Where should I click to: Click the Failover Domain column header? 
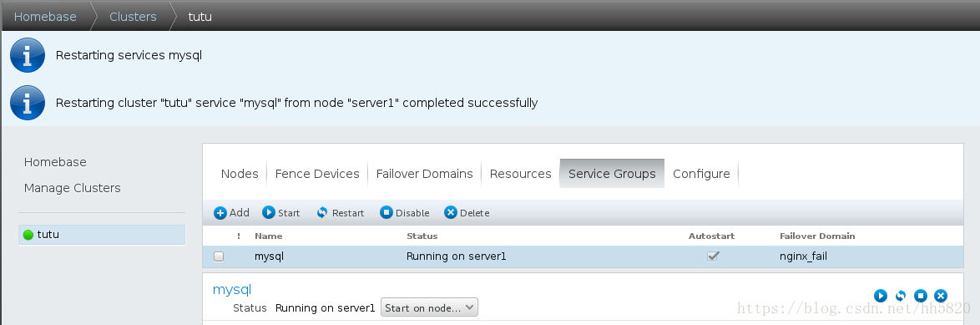click(x=817, y=236)
